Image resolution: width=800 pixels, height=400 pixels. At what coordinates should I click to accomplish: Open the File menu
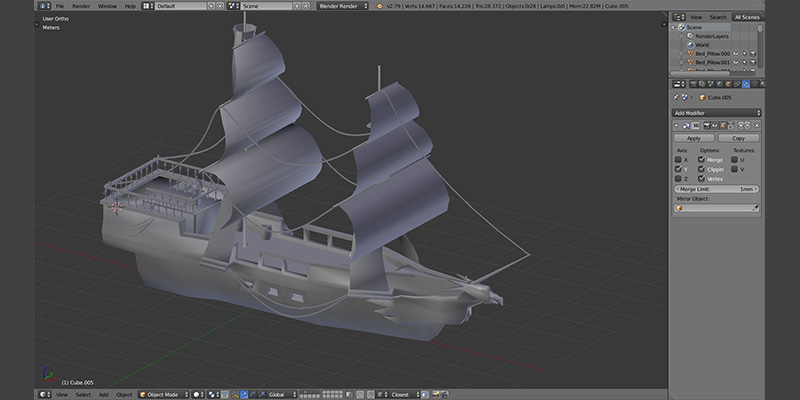tap(60, 6)
